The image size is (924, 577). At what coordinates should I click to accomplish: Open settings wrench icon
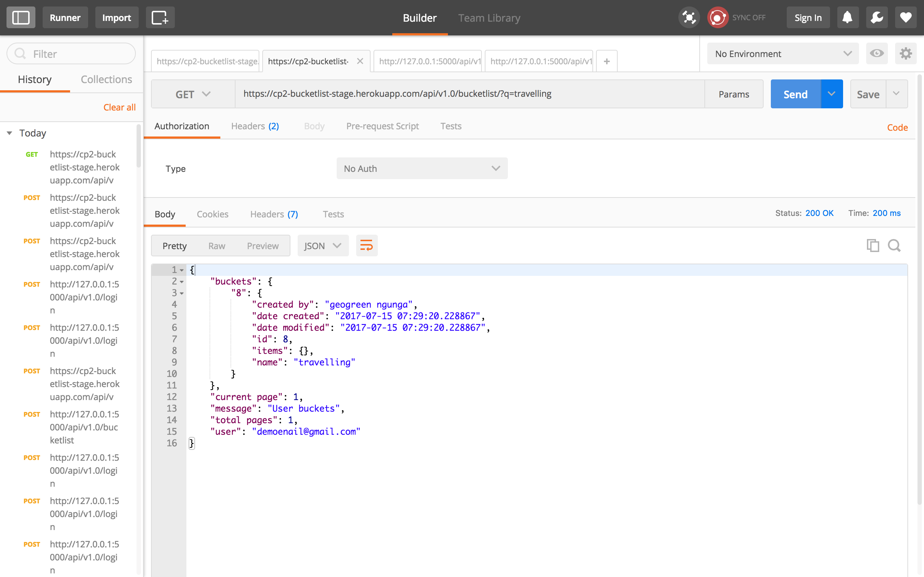coord(877,18)
